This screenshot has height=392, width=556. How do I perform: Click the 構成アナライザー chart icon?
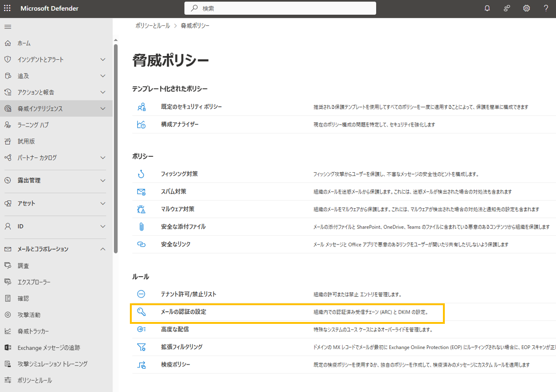coord(141,124)
